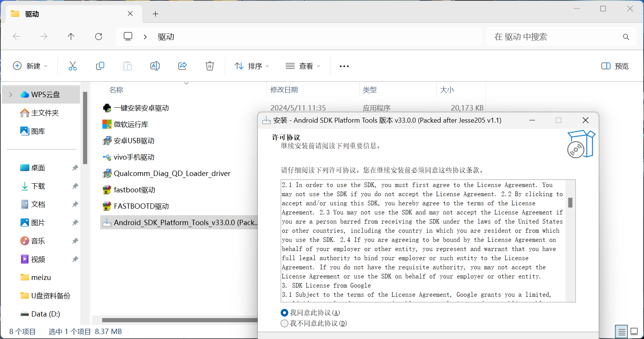Screen dimensions: 644x339
Task: Click the breadcrumb chevron before 驱动
Action: coord(145,37)
